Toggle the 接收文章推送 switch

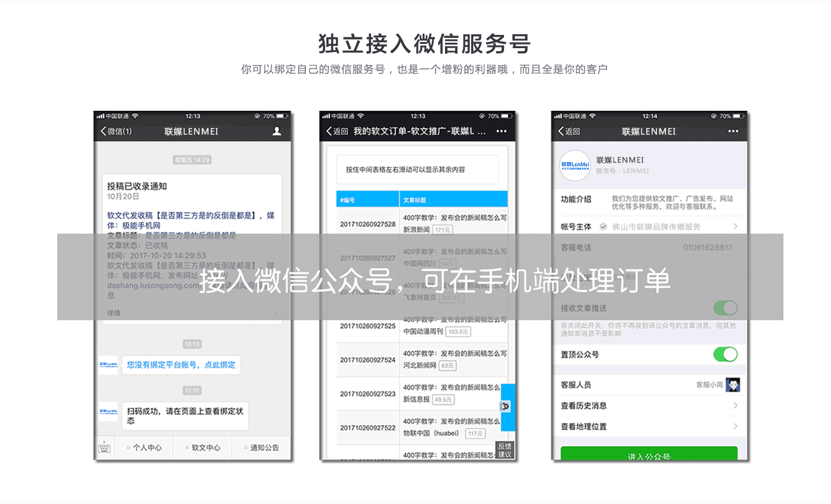tap(725, 308)
